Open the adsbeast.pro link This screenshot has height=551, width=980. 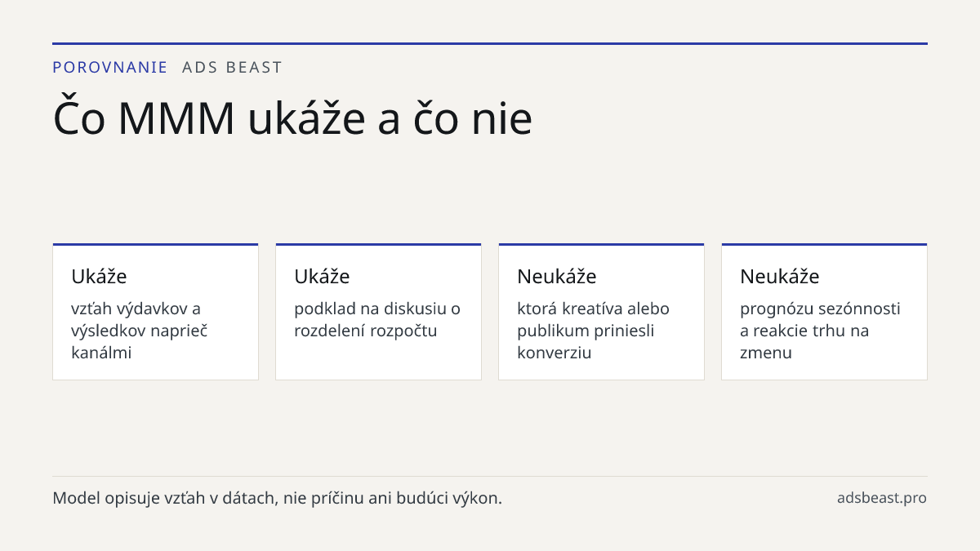(882, 498)
